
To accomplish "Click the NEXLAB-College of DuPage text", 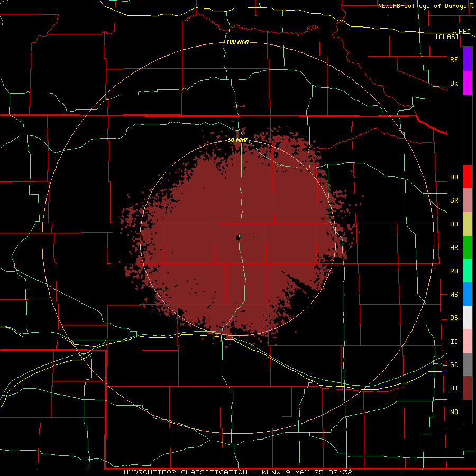I will tap(422, 6).
